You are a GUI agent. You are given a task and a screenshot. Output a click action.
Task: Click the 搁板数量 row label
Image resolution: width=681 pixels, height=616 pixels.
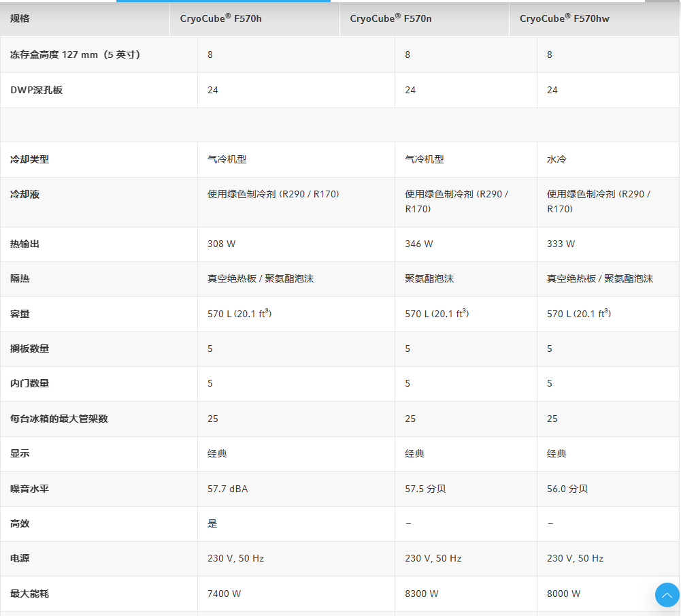(29, 348)
